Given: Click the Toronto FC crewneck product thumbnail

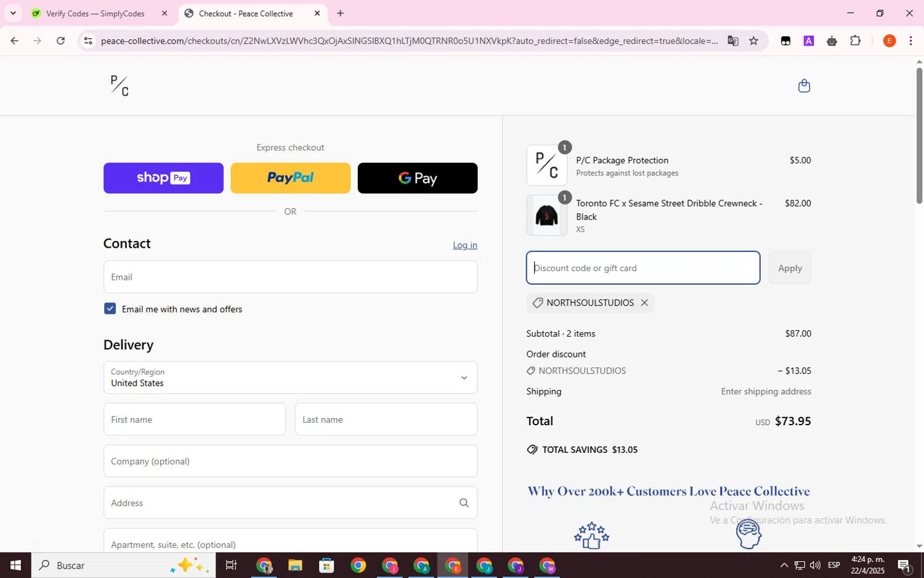Looking at the screenshot, I should (546, 216).
